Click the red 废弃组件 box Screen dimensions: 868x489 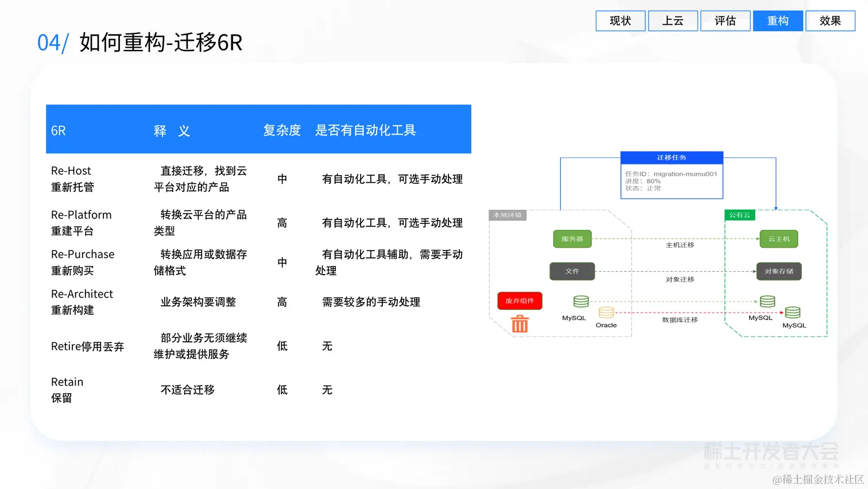point(520,301)
